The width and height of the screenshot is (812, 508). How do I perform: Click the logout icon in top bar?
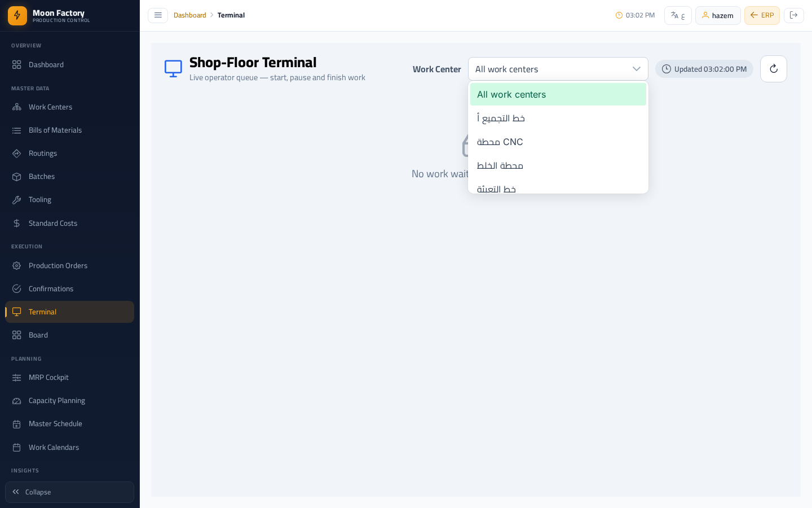point(794,15)
